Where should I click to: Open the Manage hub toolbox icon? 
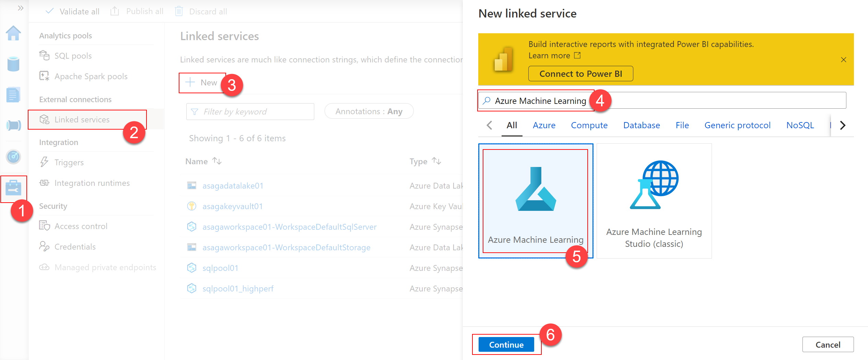point(13,188)
